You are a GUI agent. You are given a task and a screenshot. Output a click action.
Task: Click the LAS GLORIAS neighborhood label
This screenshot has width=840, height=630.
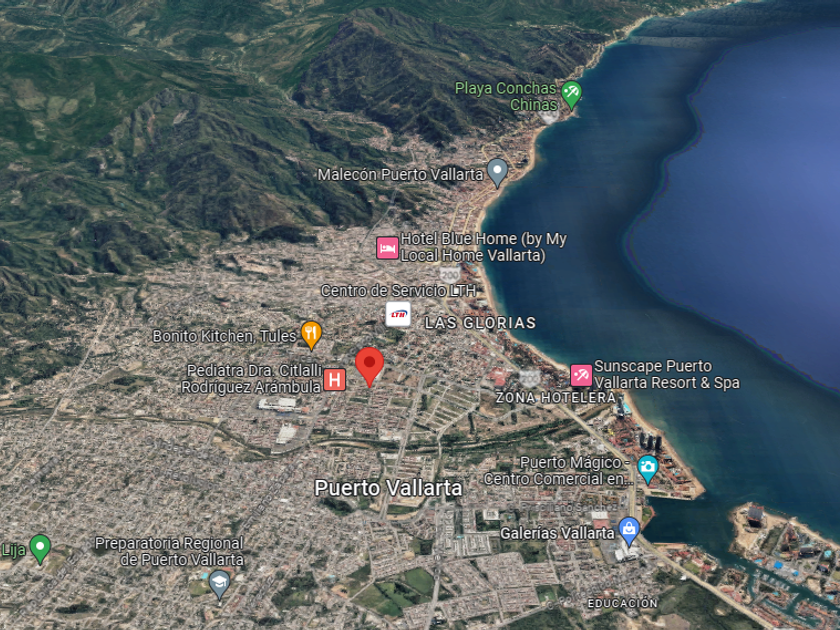(x=481, y=322)
